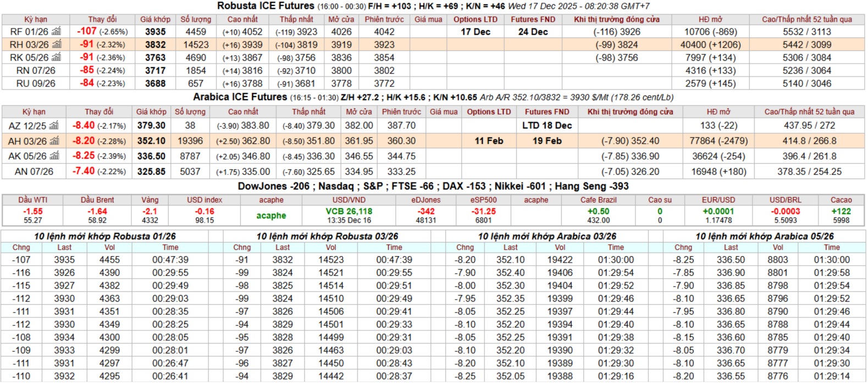Screen dimensions: 868x383
Task: Open the chart icon beside RF 01/26
Action: pos(56,32)
